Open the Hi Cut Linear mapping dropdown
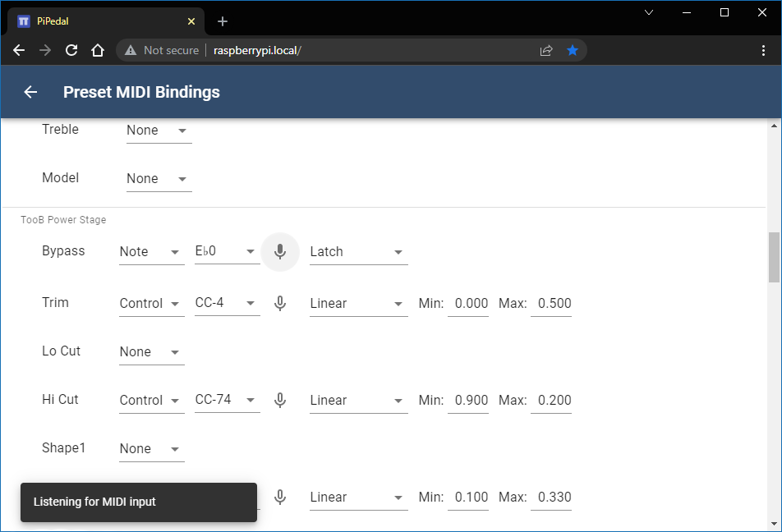Screen dimensions: 782x532 click(x=359, y=401)
